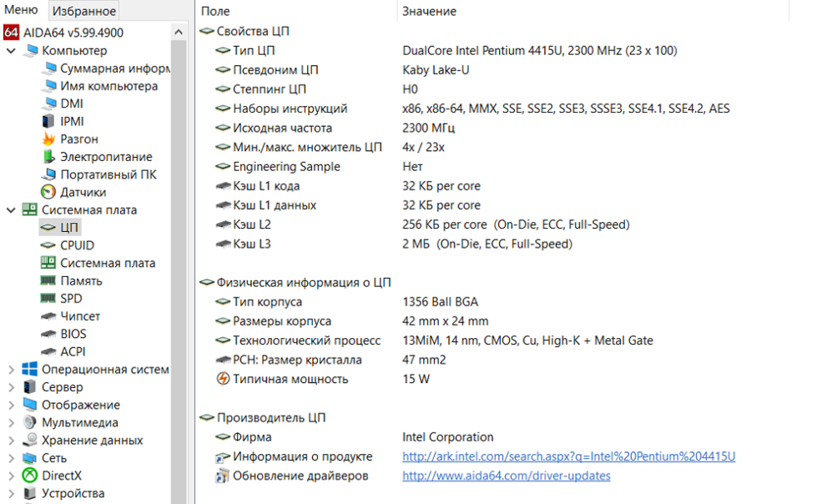The width and height of the screenshot is (817, 504).
Task: Collapse the Системная плата tree branch
Action: 11,210
